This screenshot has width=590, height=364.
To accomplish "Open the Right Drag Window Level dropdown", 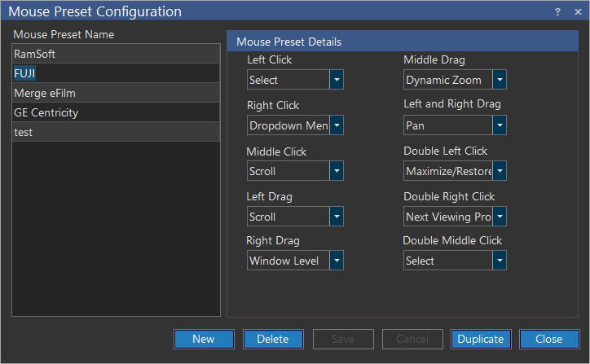I will click(x=337, y=261).
